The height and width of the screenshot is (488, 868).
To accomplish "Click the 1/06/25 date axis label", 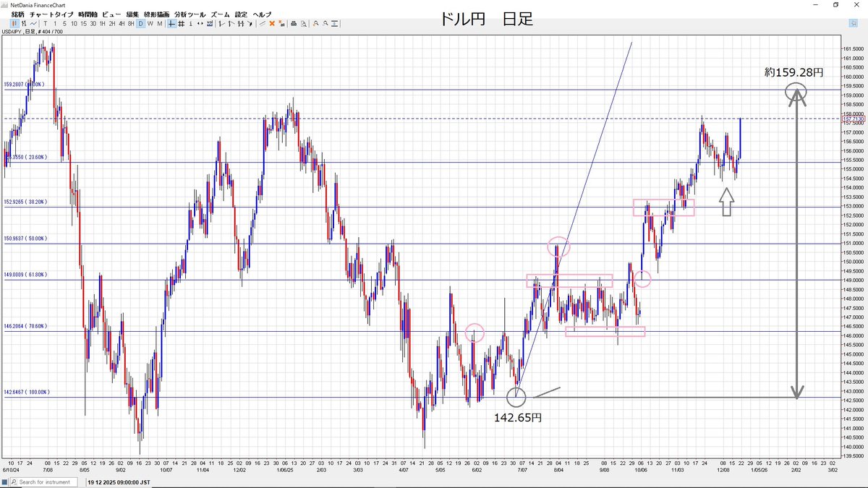I will pos(284,469).
